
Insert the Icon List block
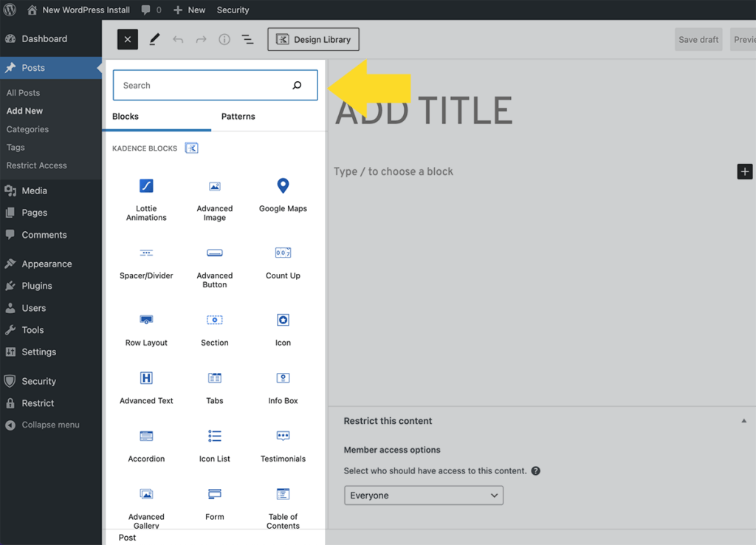click(215, 446)
